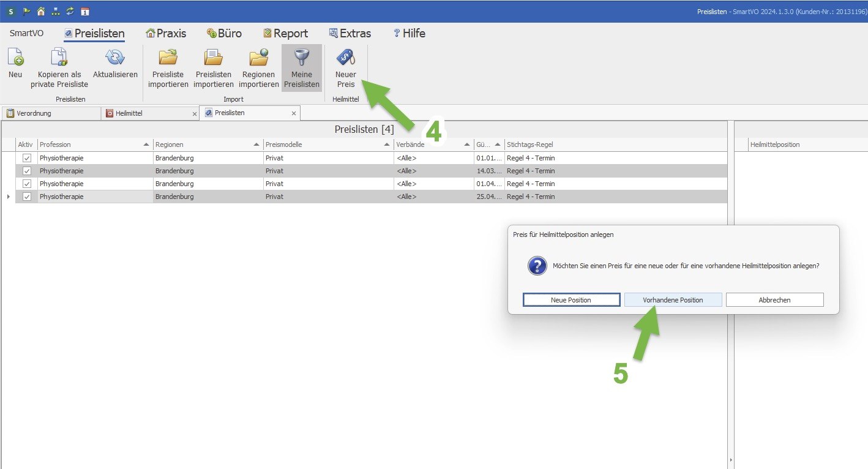Click the Regionen importieren icon
The height and width of the screenshot is (469, 868).
coord(258,58)
